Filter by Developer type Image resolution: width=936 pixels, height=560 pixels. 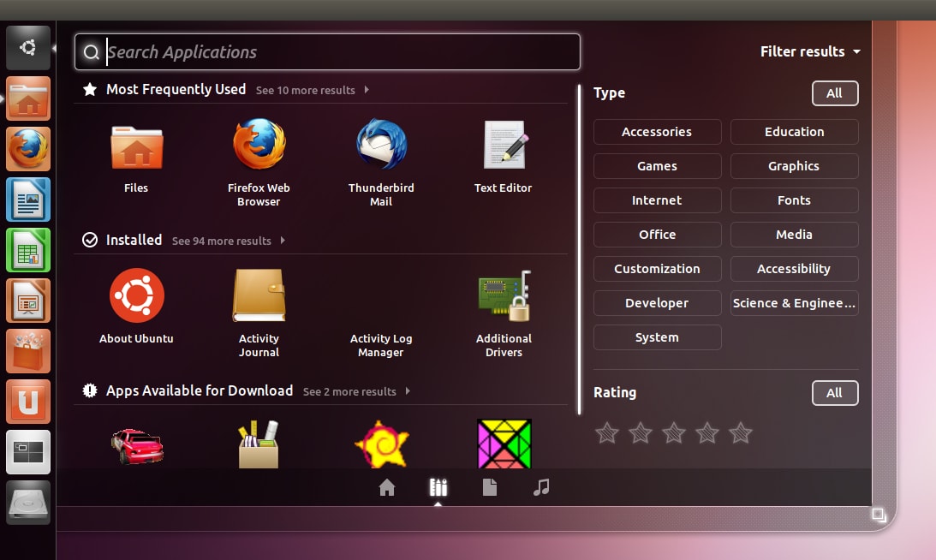click(657, 303)
